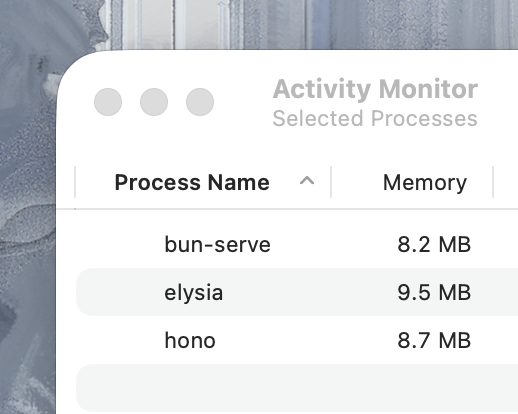
Task: Select the hono process row
Action: 297,340
